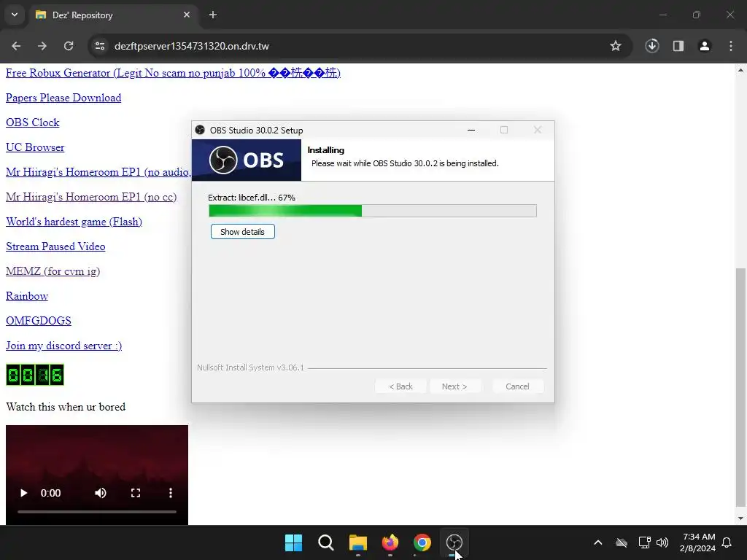Click Cancel in OBS installer
This screenshot has width=747, height=560.
[x=517, y=386]
